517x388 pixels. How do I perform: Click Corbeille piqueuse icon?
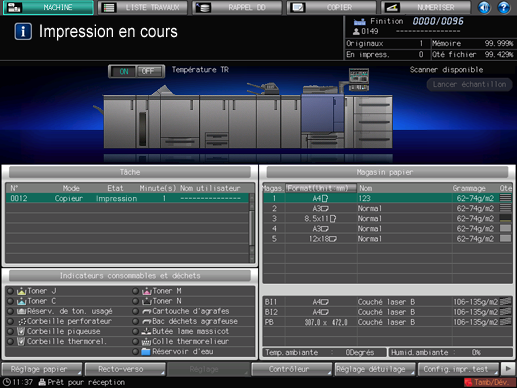point(21,331)
